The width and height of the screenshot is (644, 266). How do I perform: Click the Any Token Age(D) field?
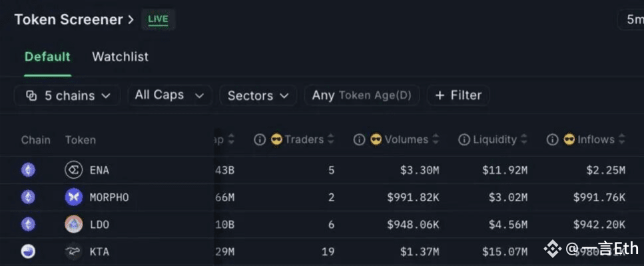(362, 95)
